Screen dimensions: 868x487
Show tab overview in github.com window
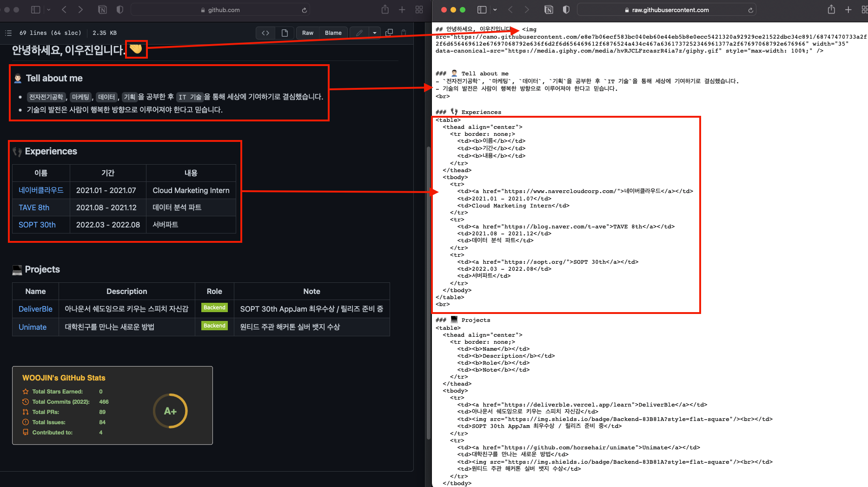[x=419, y=10]
